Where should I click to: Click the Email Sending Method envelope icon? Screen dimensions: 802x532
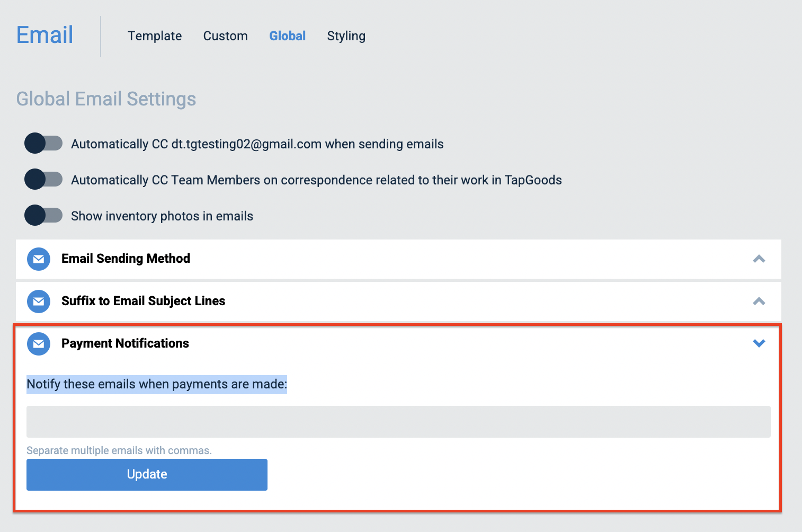coord(39,259)
